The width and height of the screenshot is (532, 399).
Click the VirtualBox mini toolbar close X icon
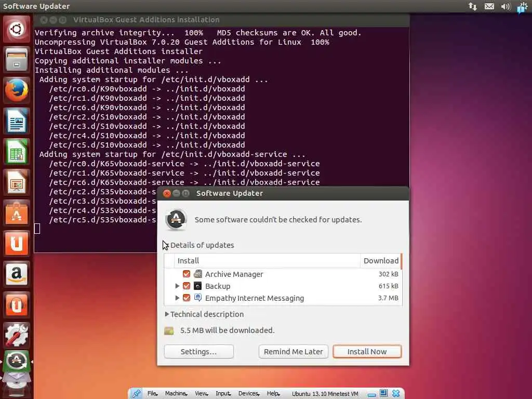(x=396, y=394)
